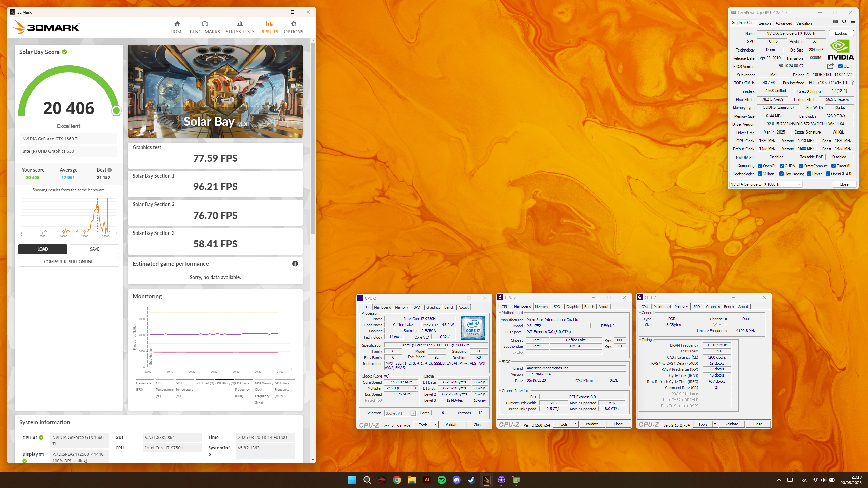The width and height of the screenshot is (868, 488).
Task: Show hidden system tray icons chevron
Action: coord(779,480)
